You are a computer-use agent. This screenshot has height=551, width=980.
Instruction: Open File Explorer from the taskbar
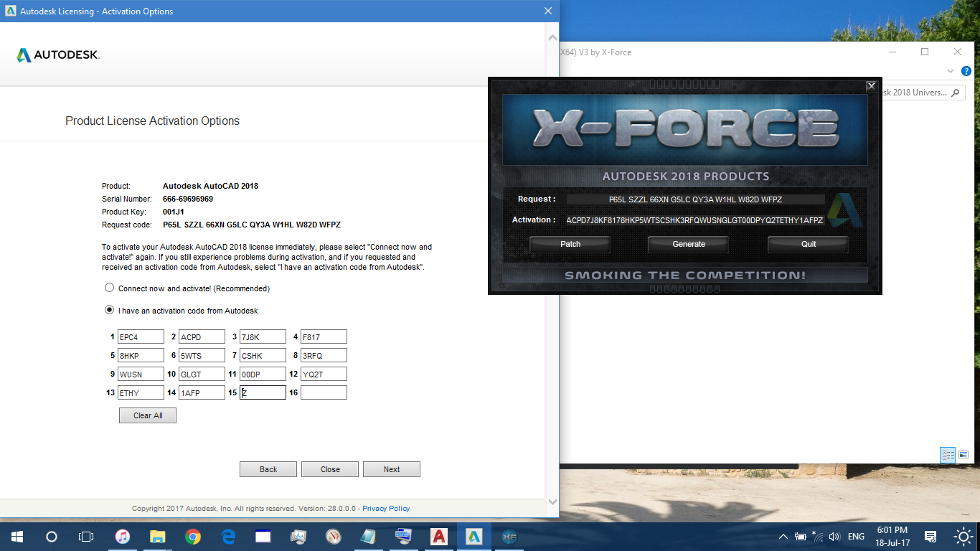[158, 537]
